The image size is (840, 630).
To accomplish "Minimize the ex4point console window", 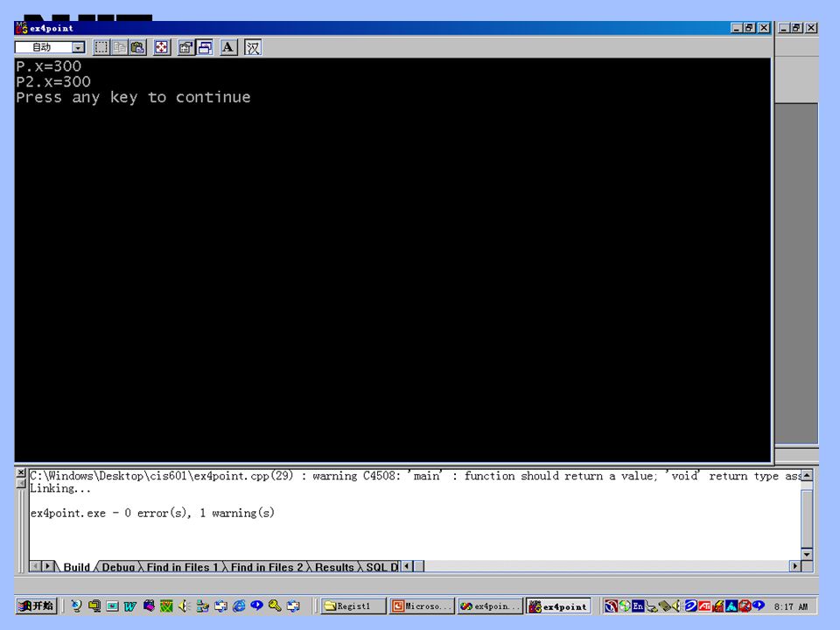I will pos(737,28).
